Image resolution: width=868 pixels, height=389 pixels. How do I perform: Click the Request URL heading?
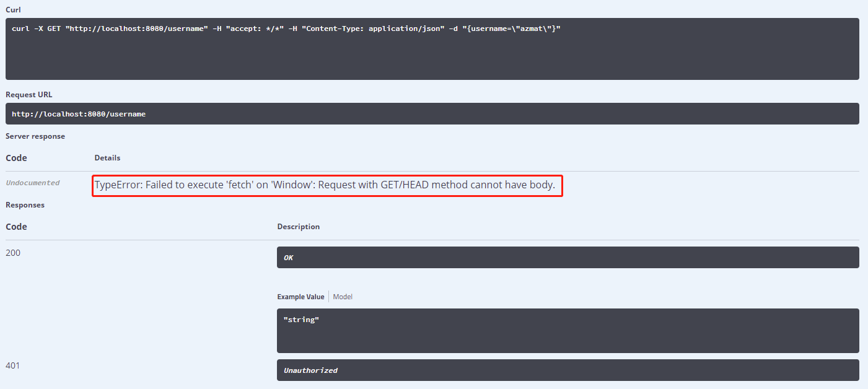coord(29,95)
